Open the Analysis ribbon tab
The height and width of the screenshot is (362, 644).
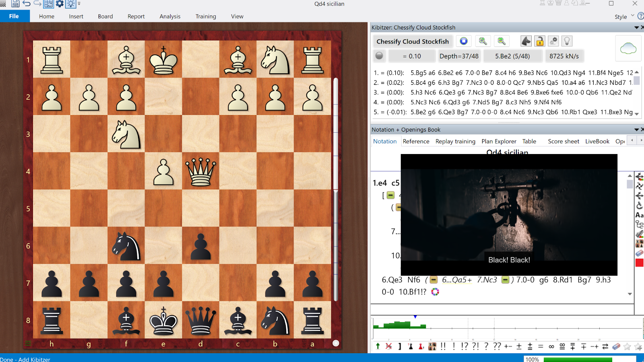click(x=170, y=16)
